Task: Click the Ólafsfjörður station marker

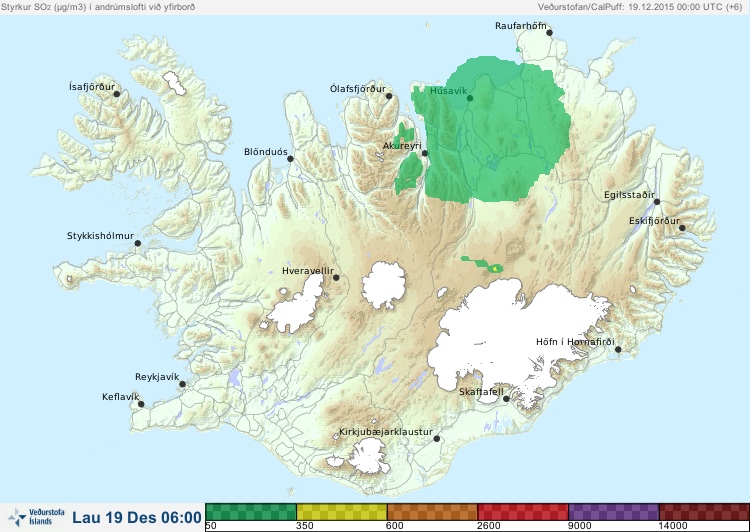Action: tap(389, 96)
